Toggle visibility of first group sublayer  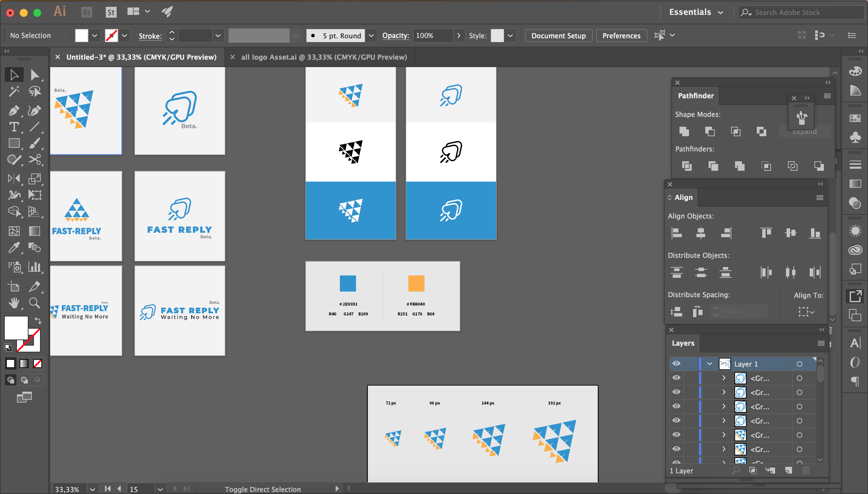676,378
